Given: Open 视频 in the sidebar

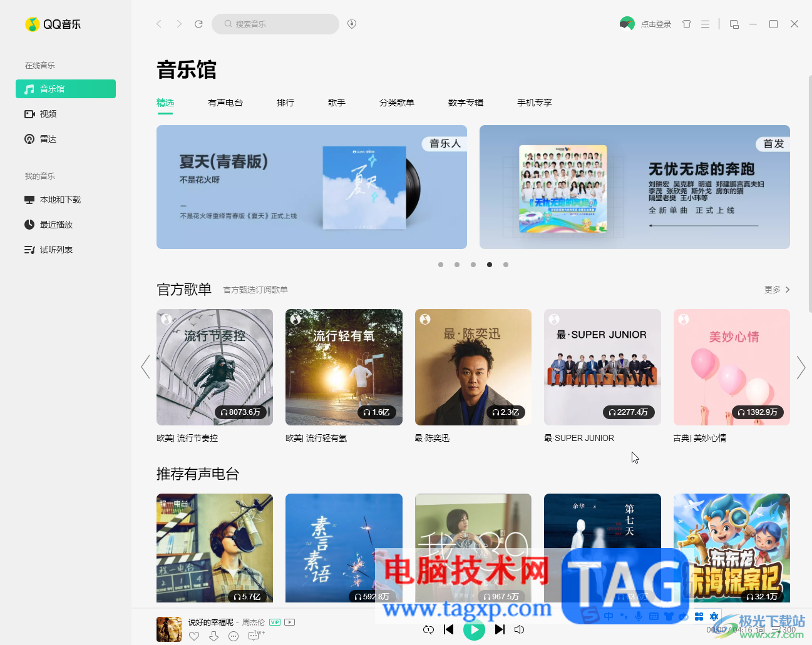Looking at the screenshot, I should click(66, 114).
